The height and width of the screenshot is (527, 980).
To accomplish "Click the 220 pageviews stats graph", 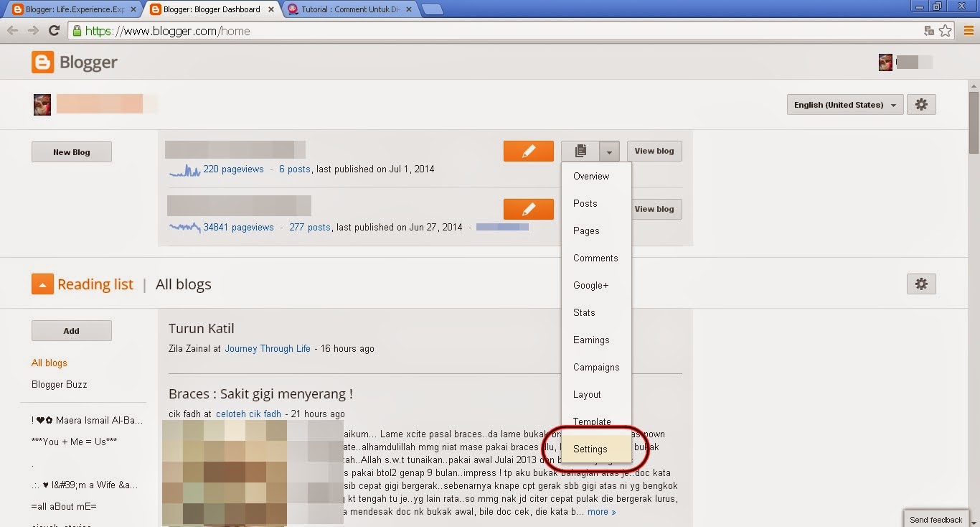I will click(184, 170).
